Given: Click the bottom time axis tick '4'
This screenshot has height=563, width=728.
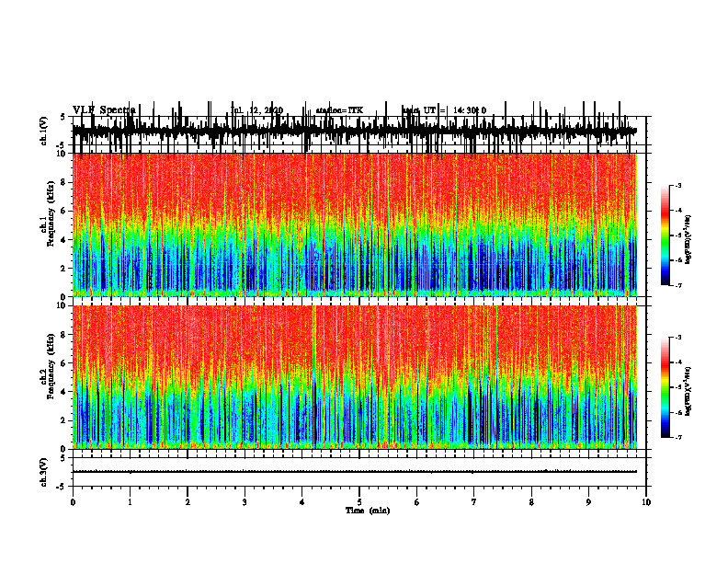Looking at the screenshot, I should [x=302, y=502].
